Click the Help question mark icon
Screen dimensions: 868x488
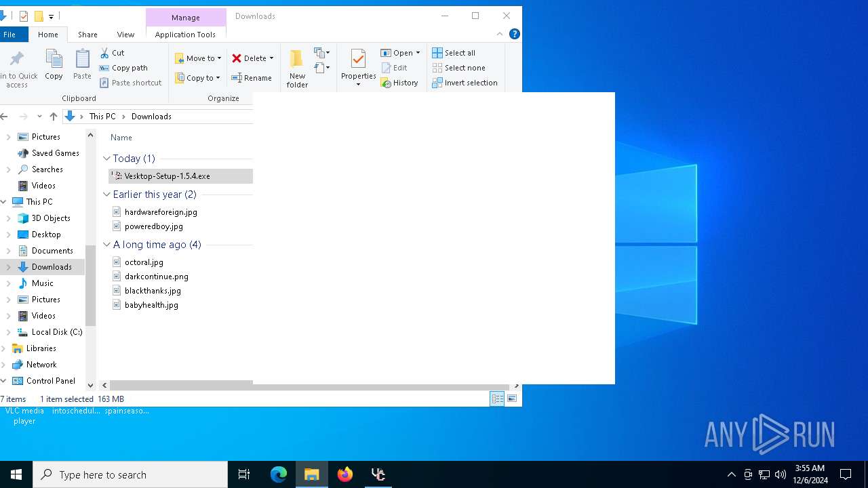coord(515,34)
